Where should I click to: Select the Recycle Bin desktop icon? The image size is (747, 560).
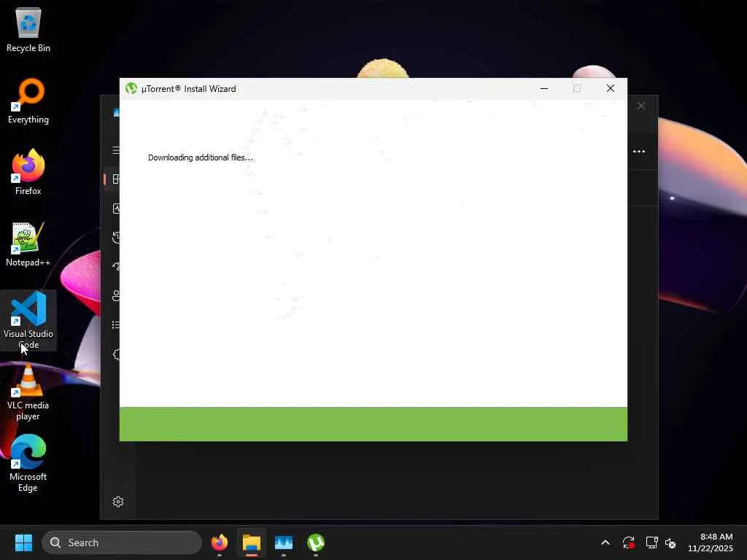tap(28, 30)
